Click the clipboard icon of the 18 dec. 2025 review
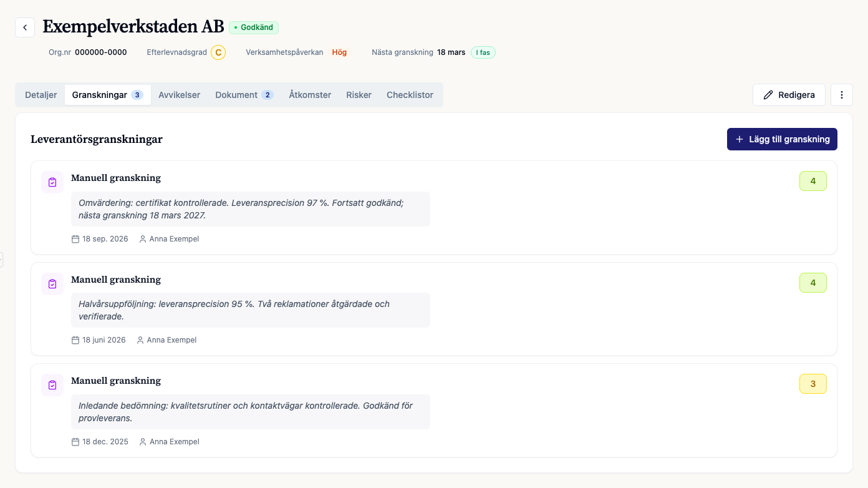This screenshot has height=488, width=868. pyautogui.click(x=52, y=385)
